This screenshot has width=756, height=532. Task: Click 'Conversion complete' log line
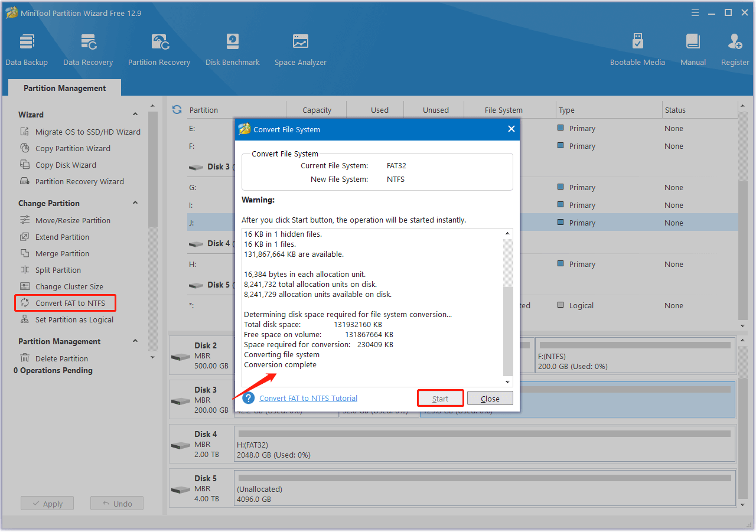280,365
